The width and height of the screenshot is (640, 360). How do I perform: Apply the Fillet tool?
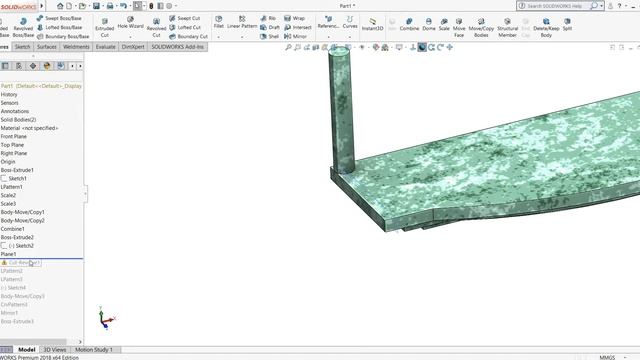219,22
